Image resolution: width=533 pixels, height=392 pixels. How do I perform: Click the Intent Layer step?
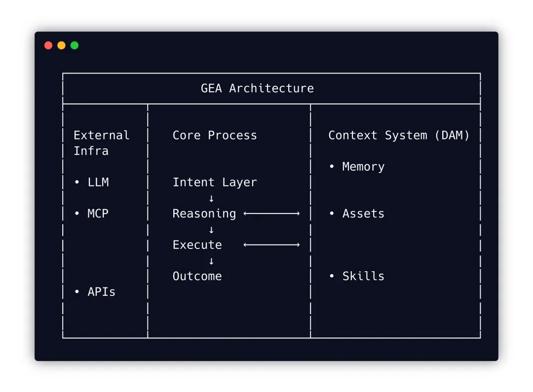pos(215,182)
